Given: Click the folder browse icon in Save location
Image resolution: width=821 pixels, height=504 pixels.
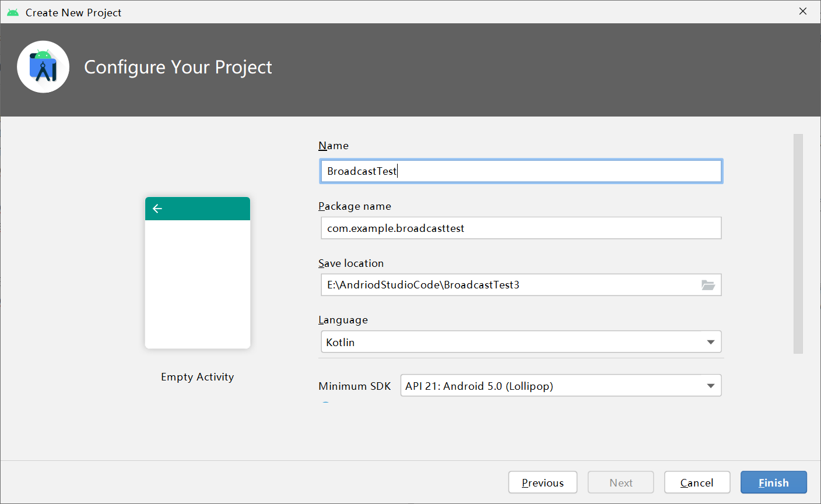Looking at the screenshot, I should 708,285.
